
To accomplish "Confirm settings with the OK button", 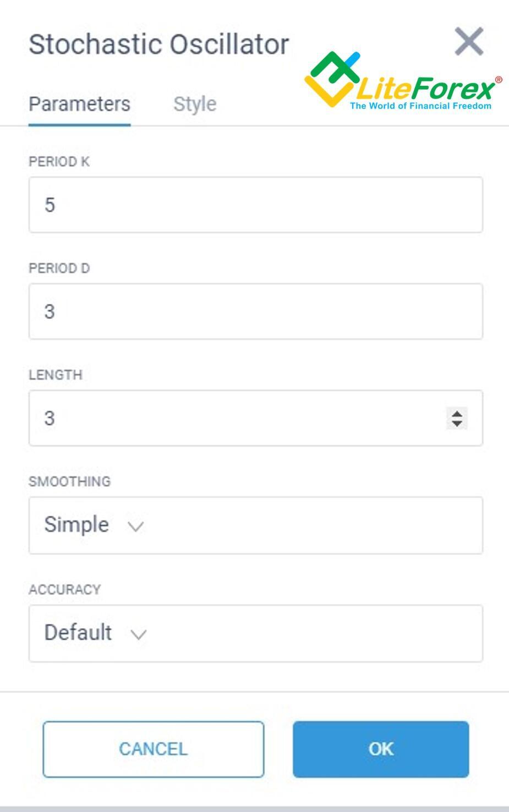I will (x=381, y=749).
